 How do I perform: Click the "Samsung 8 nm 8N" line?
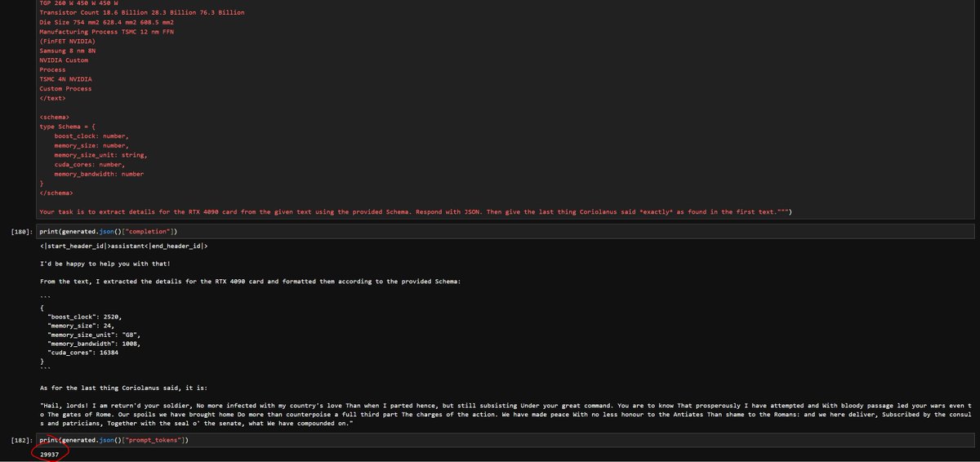(x=67, y=51)
